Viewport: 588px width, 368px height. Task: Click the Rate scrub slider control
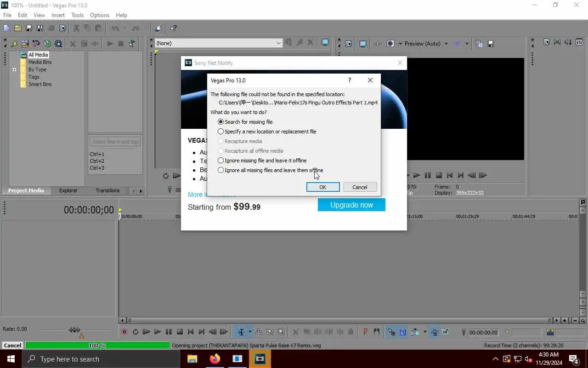coord(74,329)
